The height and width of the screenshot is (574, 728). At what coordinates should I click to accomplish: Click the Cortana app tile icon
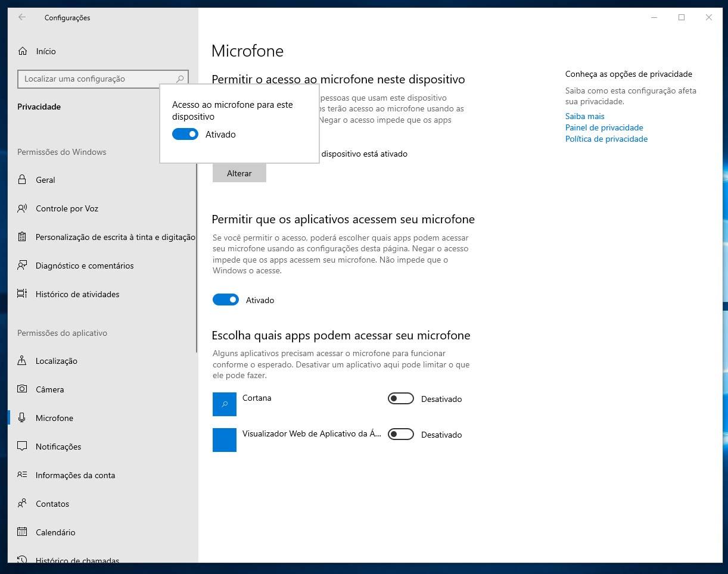pyautogui.click(x=225, y=404)
